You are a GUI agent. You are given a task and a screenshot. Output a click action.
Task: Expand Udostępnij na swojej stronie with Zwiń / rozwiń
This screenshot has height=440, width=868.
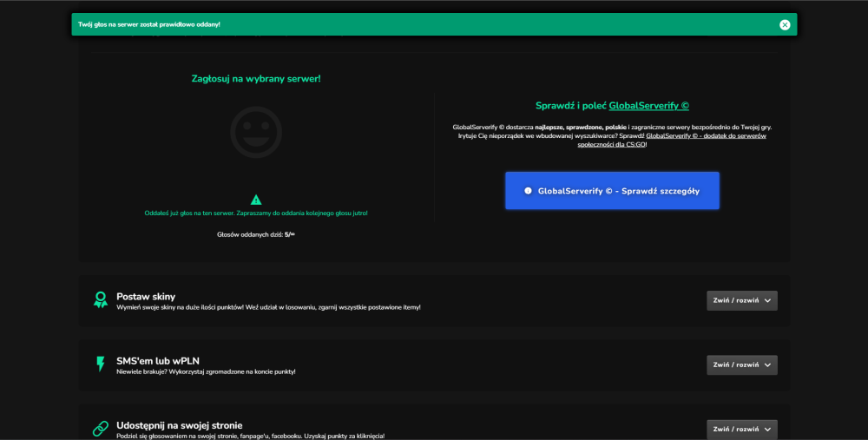pyautogui.click(x=742, y=429)
